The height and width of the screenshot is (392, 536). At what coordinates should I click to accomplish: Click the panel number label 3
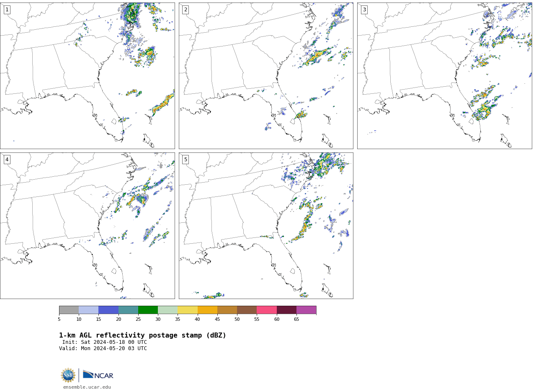click(x=364, y=10)
